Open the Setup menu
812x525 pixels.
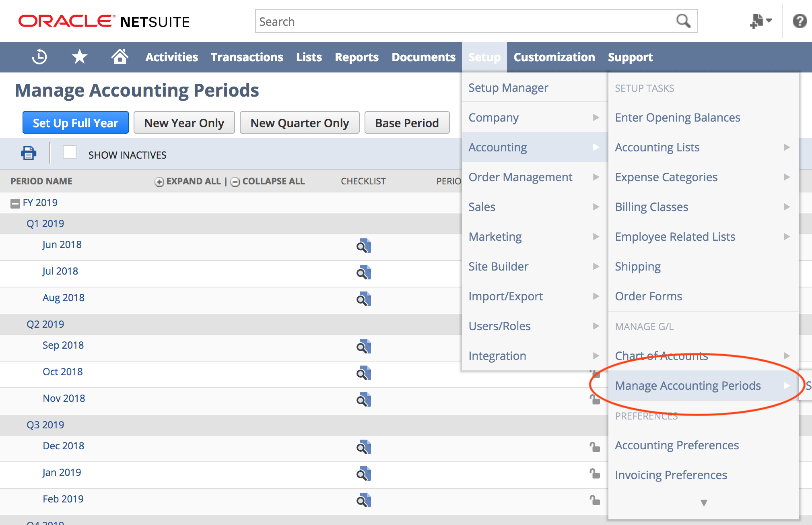tap(484, 57)
